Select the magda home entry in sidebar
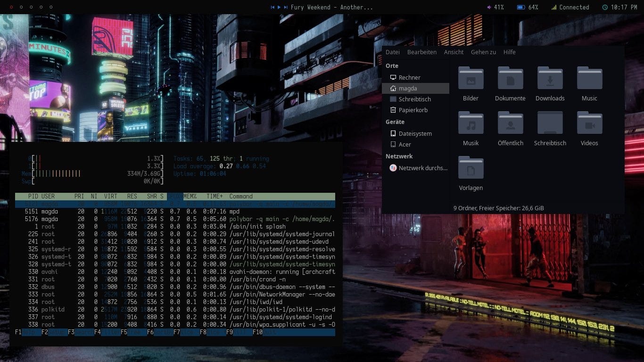Image resolution: width=644 pixels, height=362 pixels. point(415,88)
